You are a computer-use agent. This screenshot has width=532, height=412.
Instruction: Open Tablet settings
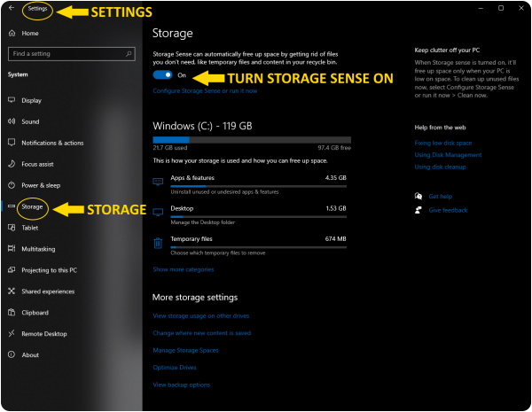click(30, 228)
